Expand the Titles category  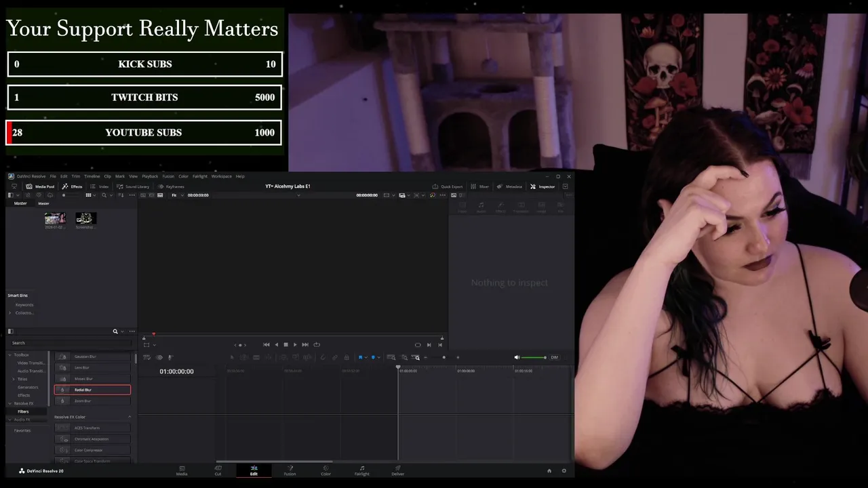[x=14, y=379]
